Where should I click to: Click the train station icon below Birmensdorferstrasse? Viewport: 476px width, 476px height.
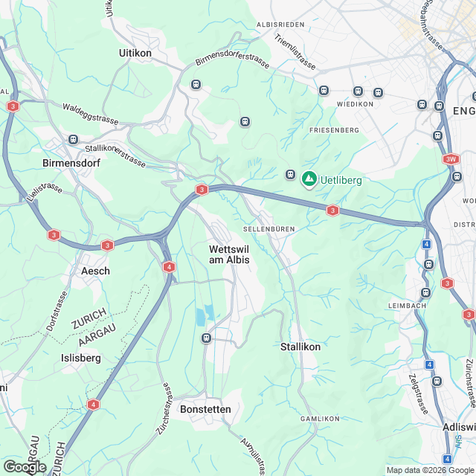point(196,84)
